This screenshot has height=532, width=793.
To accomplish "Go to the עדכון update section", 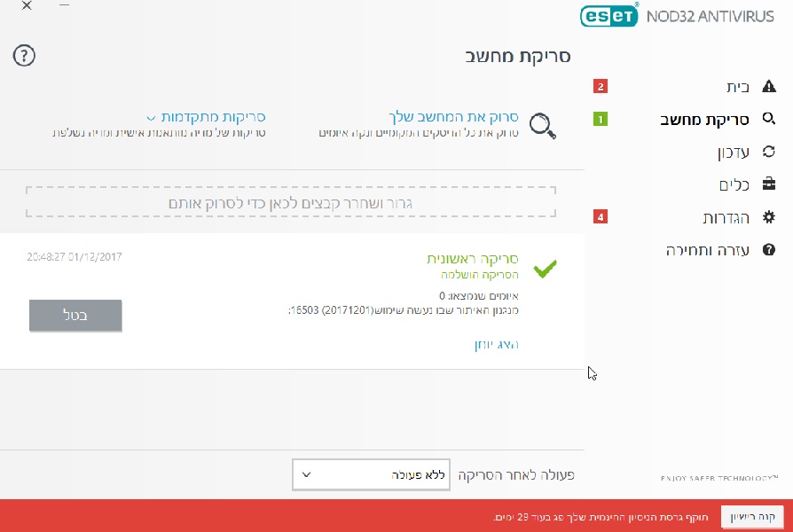I will 733,152.
